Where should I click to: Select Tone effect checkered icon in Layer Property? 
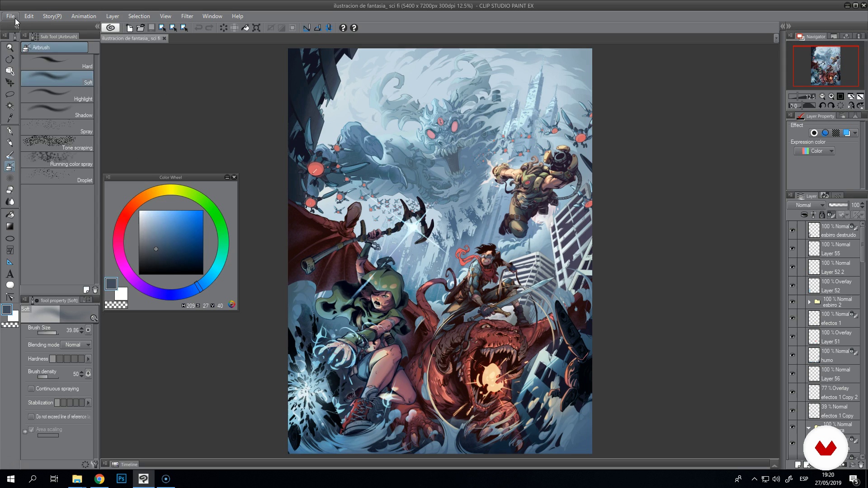(x=836, y=133)
